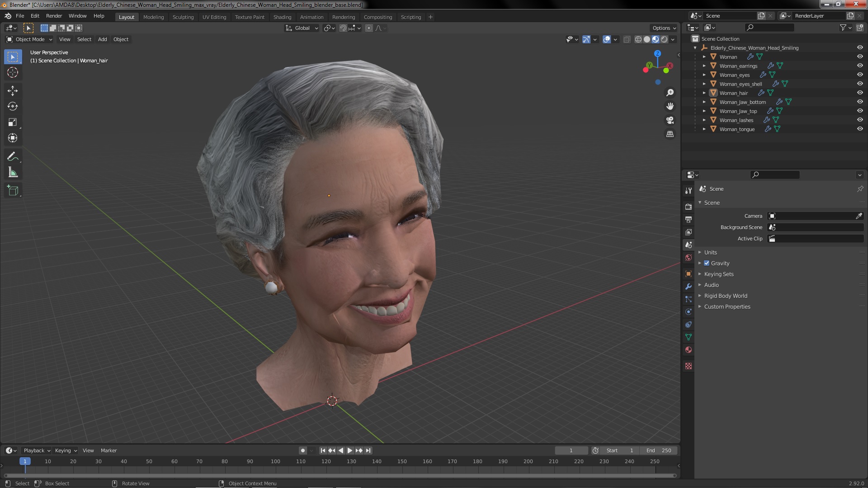Open the Object Mode dropdown
Screen dimensions: 868x488
pyautogui.click(x=30, y=39)
